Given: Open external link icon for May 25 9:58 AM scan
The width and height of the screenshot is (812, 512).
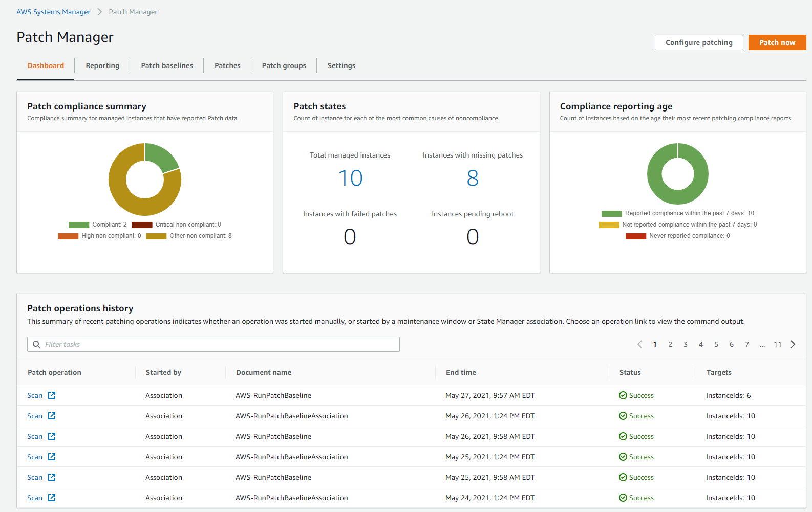Looking at the screenshot, I should pyautogui.click(x=52, y=477).
